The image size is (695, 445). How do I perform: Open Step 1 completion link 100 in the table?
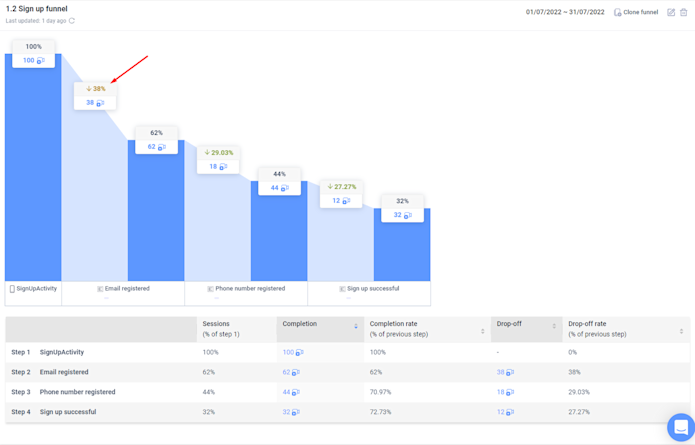coord(293,352)
